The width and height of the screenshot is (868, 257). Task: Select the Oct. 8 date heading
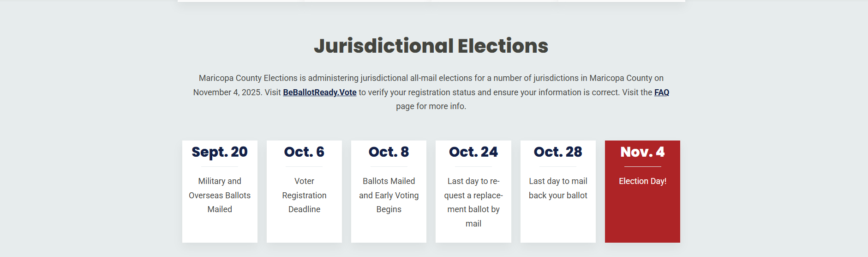(x=389, y=152)
